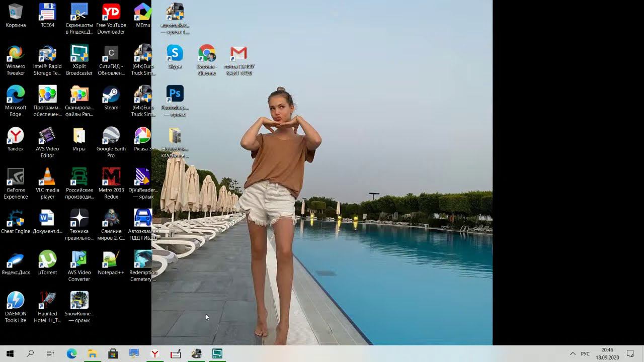Open the РУС input language switcher

[x=585, y=354]
